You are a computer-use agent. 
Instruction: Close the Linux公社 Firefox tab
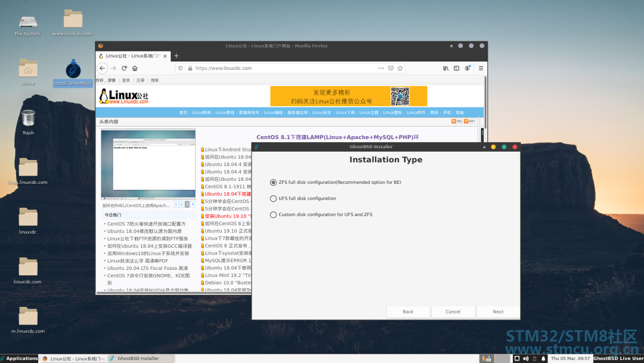(165, 56)
